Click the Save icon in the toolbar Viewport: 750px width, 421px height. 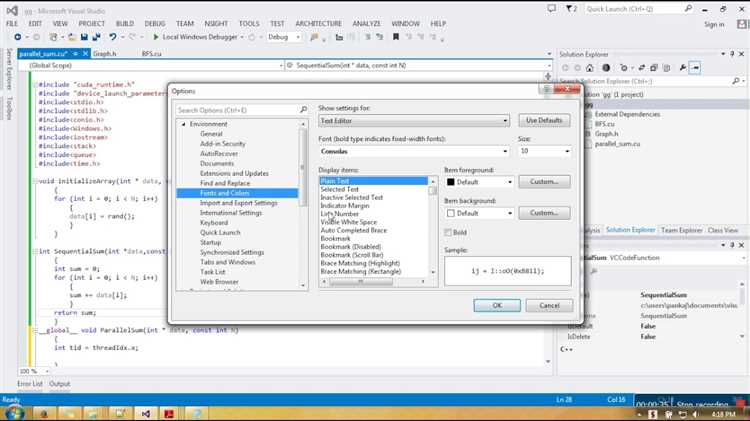coord(84,37)
